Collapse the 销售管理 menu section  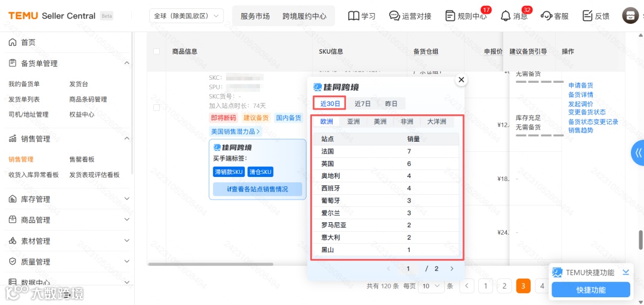[127, 139]
